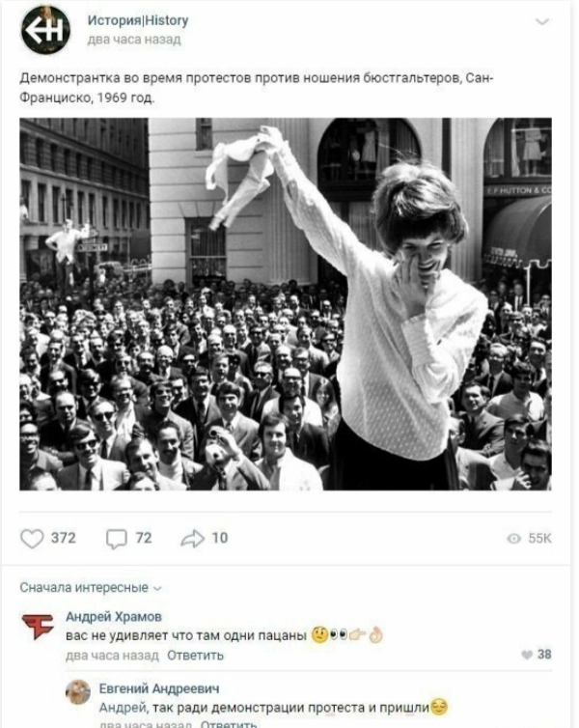Open Андрей Храмов's profile name link
Image resolution: width=579 pixels, height=728 pixels.
pyautogui.click(x=114, y=617)
